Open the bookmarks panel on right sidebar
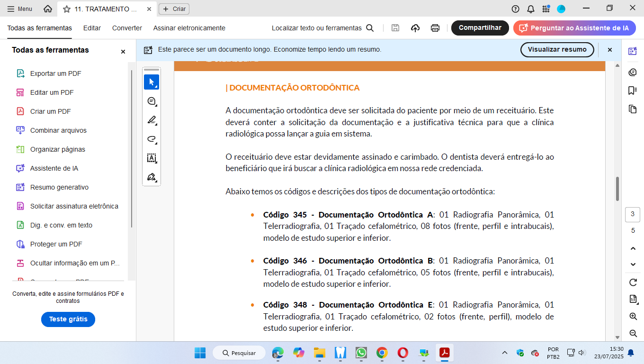Screen dimensions: 644x364 633,91
